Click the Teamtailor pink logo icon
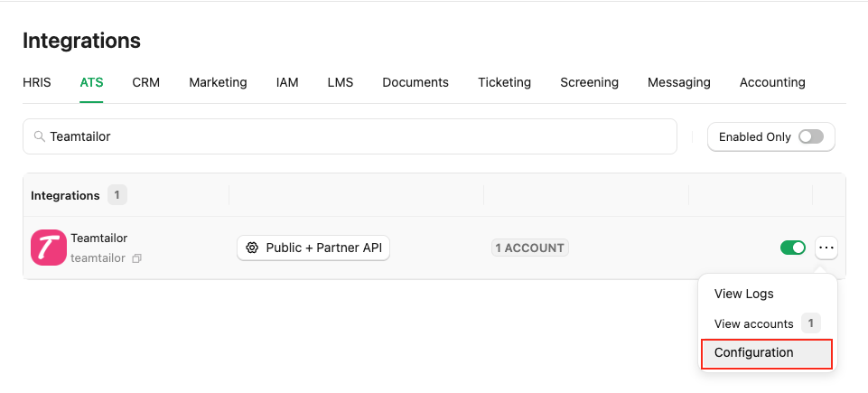 click(49, 248)
